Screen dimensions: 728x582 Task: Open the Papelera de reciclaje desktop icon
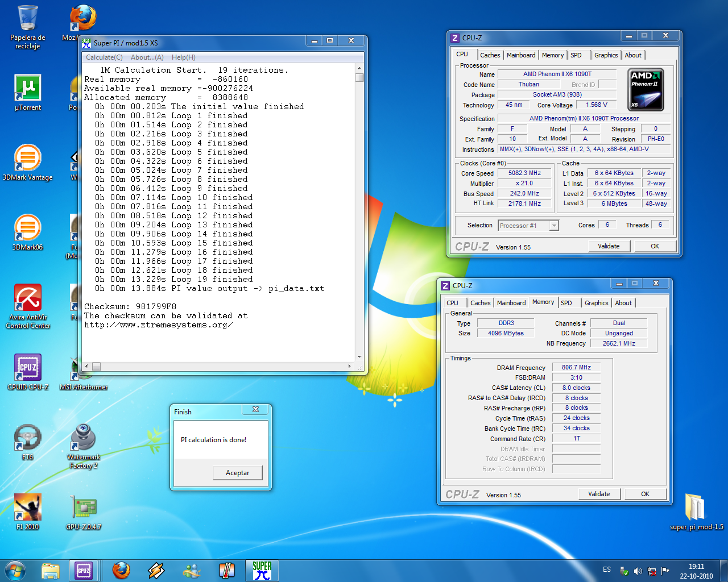point(27,27)
